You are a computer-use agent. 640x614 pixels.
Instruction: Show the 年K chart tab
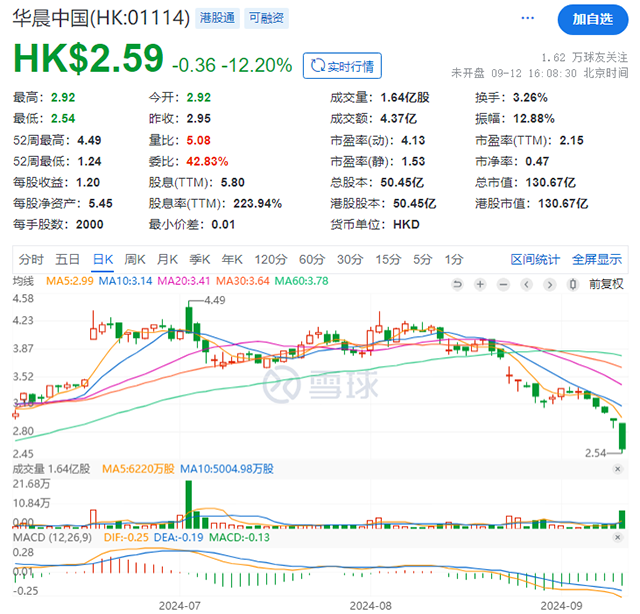tap(232, 260)
